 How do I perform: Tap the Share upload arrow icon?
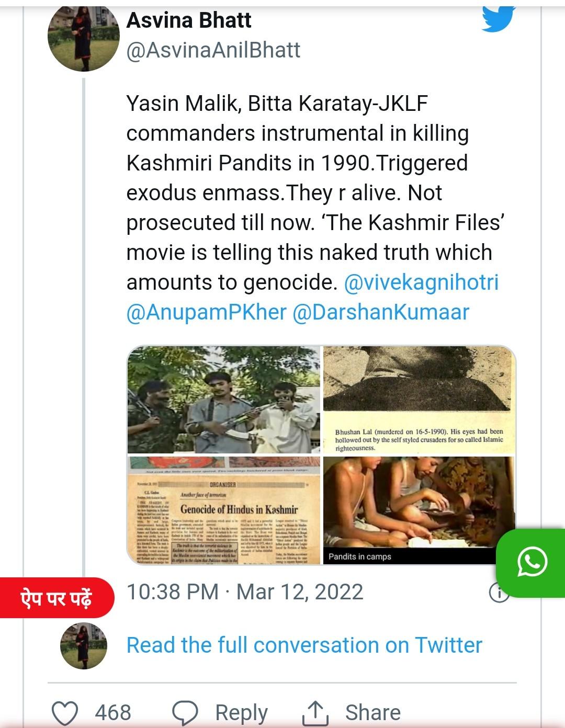(x=315, y=712)
